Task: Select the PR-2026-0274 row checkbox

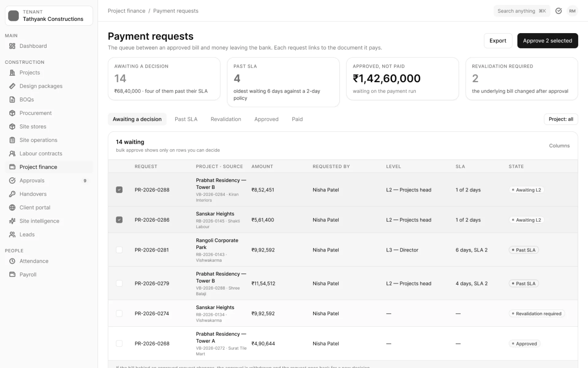Action: point(119,313)
